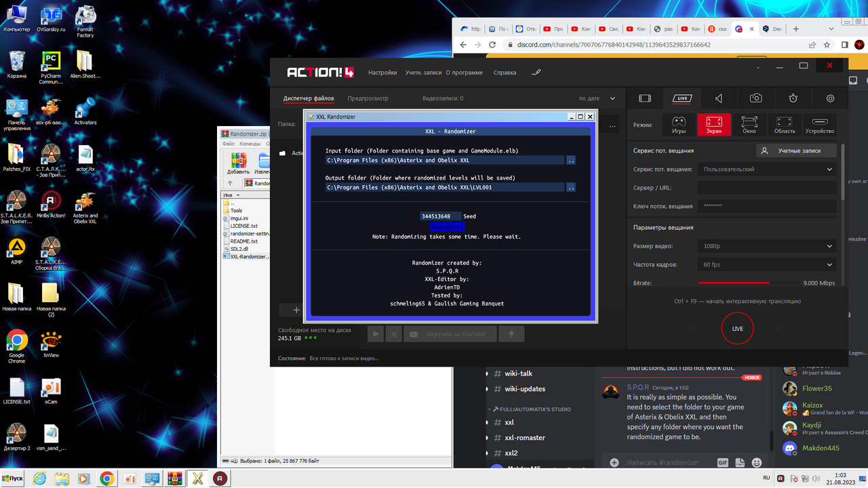This screenshot has width=868, height=488.
Task: Open the video recording tab in Action!
Action: tap(645, 98)
